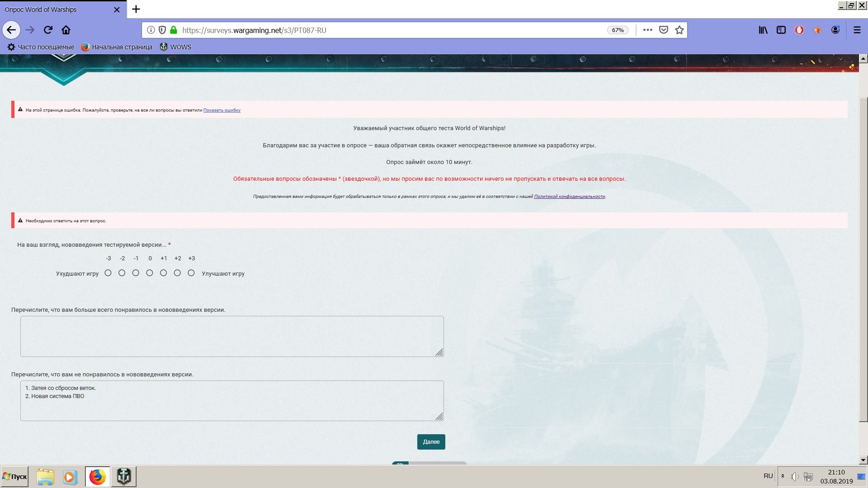The width and height of the screenshot is (868, 488).
Task: View the site security lock info
Action: pyautogui.click(x=174, y=30)
